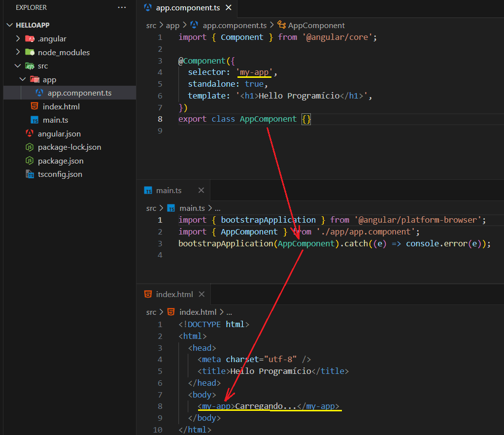This screenshot has height=435, width=504.
Task: Close the index.html tab
Action: click(x=202, y=294)
